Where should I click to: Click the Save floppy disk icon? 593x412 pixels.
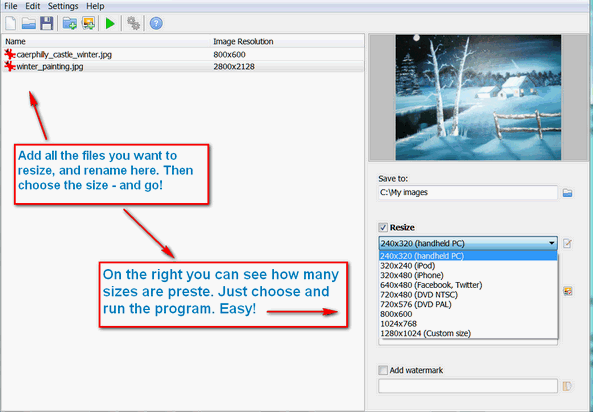(47, 23)
